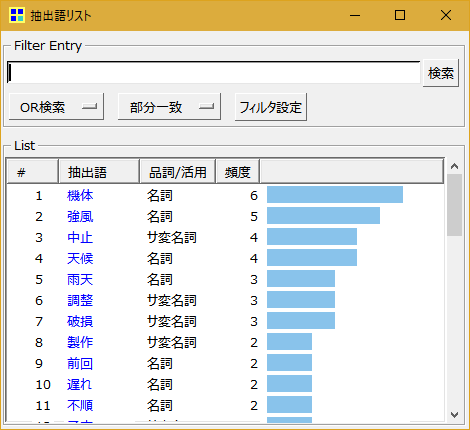Click the frequency bar for 機体

click(x=335, y=194)
